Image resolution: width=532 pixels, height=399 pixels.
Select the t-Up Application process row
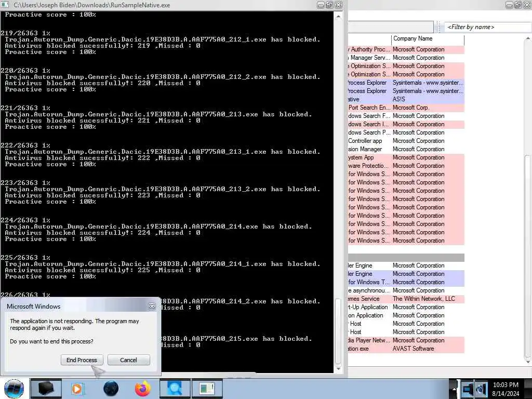[406, 307]
